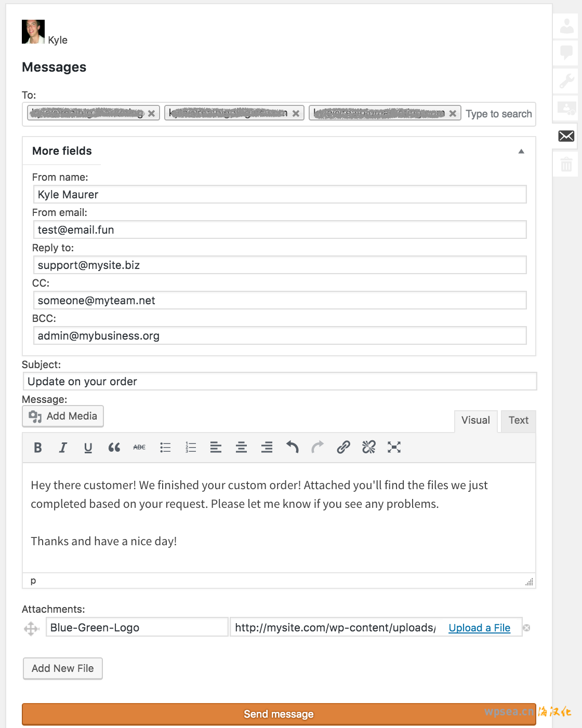Switch to the Text editor tab
582x728 pixels.
click(518, 421)
